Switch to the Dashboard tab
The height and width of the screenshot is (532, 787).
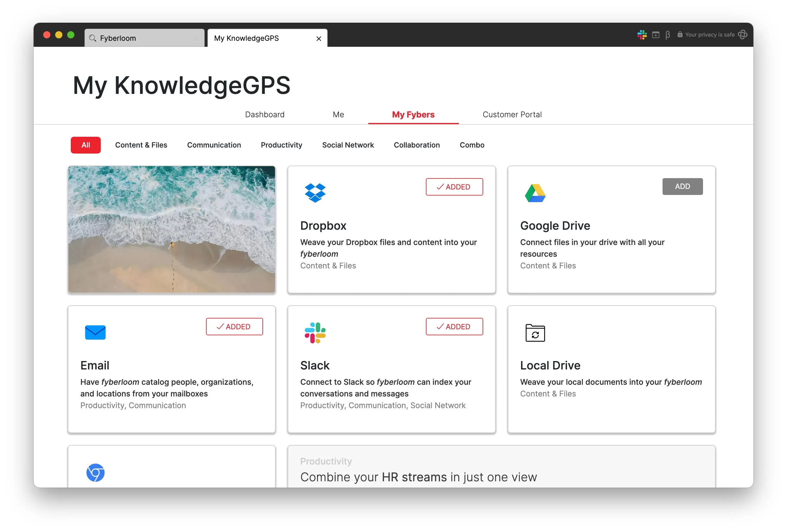click(265, 115)
